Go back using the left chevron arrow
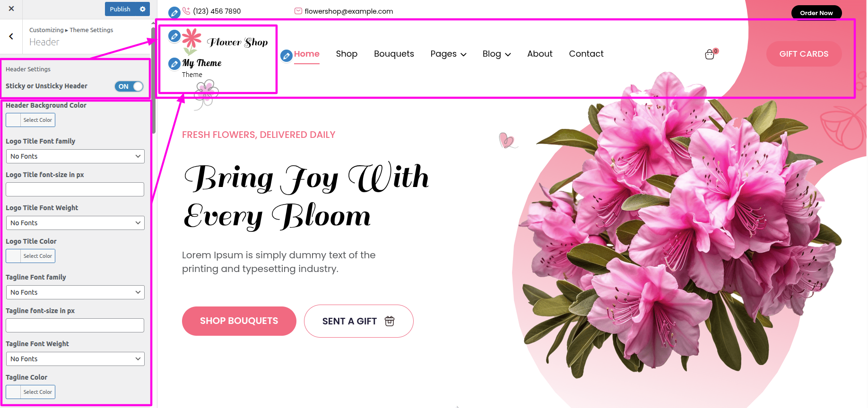 pyautogui.click(x=11, y=36)
